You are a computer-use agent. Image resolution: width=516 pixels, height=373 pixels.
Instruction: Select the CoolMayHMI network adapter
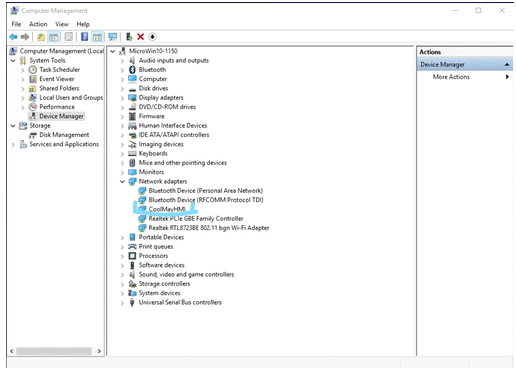point(167,209)
